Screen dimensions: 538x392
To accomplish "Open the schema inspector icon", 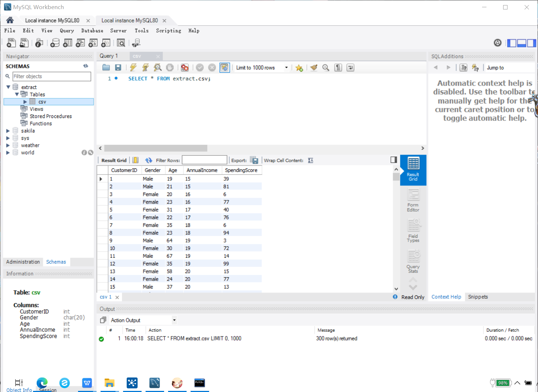I will point(39,43).
